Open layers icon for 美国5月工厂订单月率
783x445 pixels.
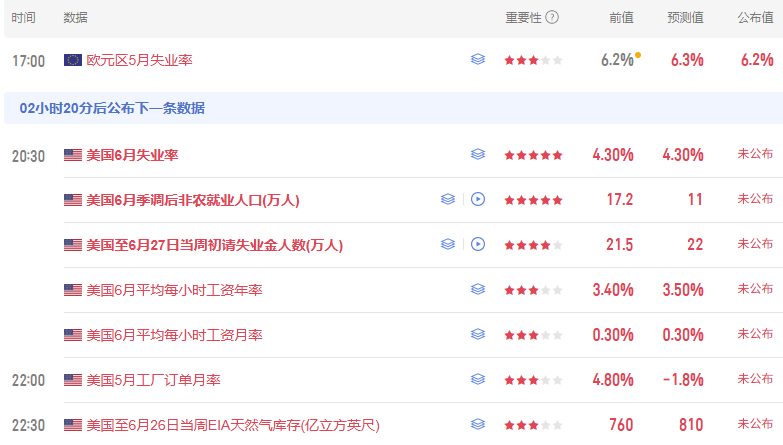coord(478,379)
